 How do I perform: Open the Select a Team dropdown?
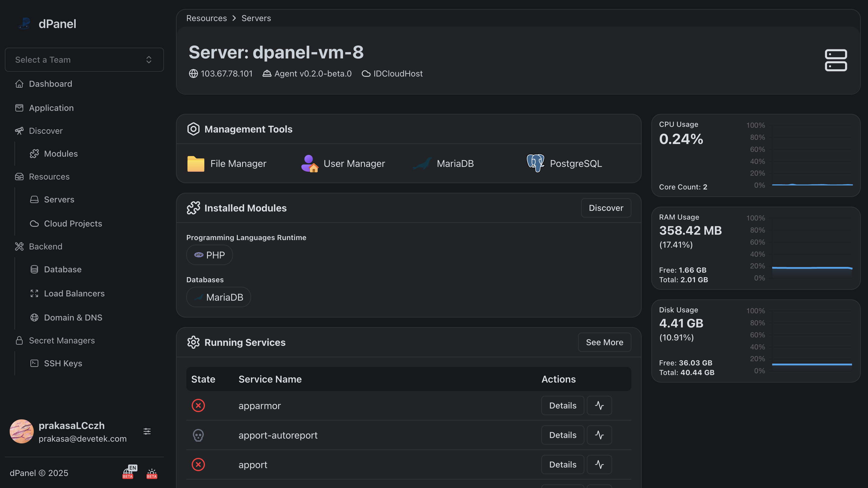(x=84, y=60)
